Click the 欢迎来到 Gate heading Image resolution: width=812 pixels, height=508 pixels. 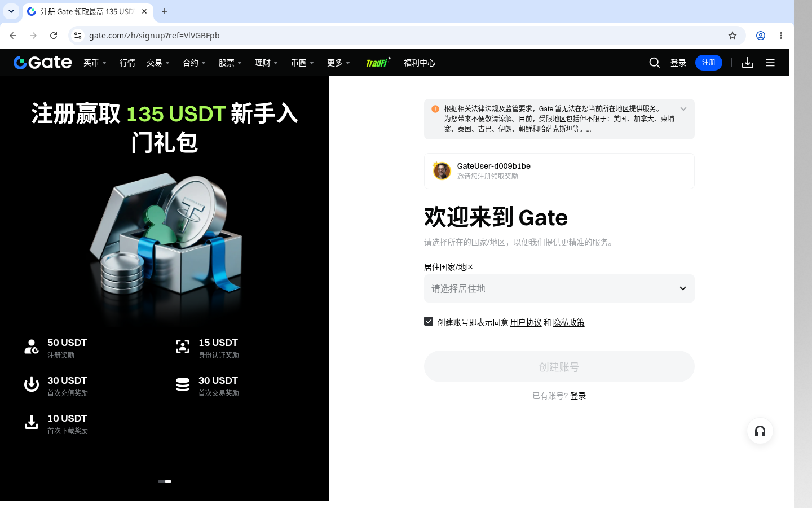tap(496, 217)
